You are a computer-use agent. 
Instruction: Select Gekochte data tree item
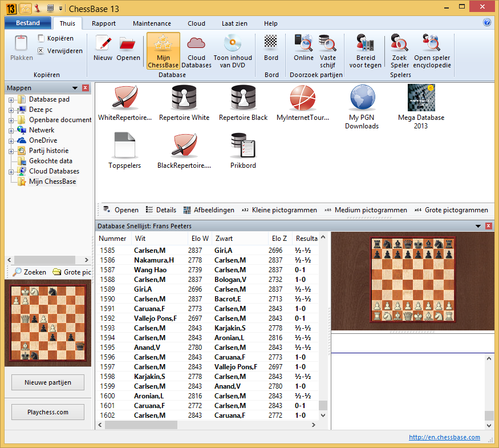tap(51, 161)
